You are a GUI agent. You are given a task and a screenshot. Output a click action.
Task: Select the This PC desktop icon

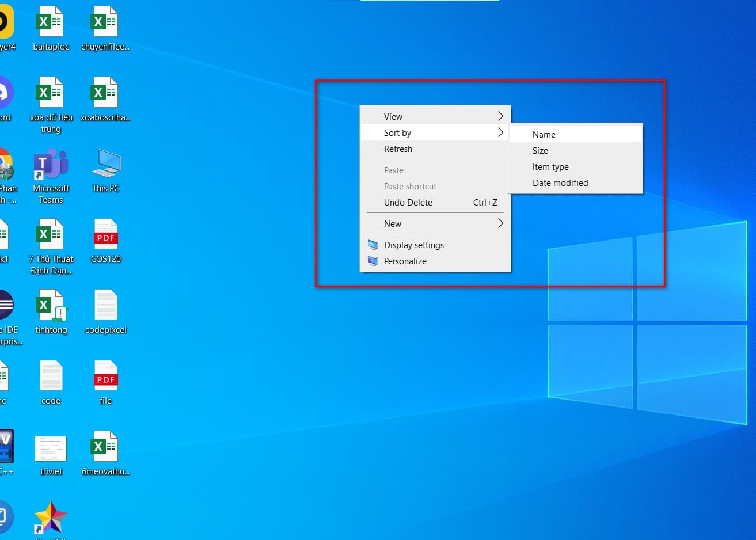coord(106,164)
